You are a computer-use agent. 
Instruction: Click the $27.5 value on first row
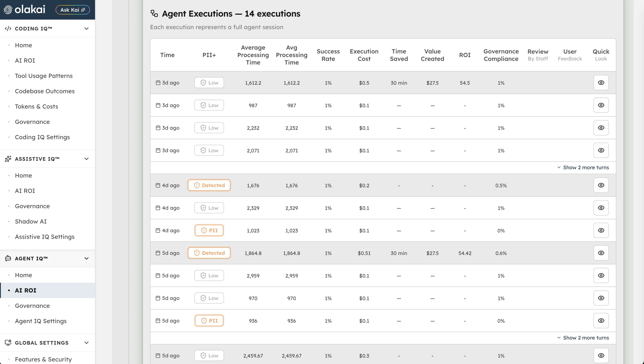432,83
